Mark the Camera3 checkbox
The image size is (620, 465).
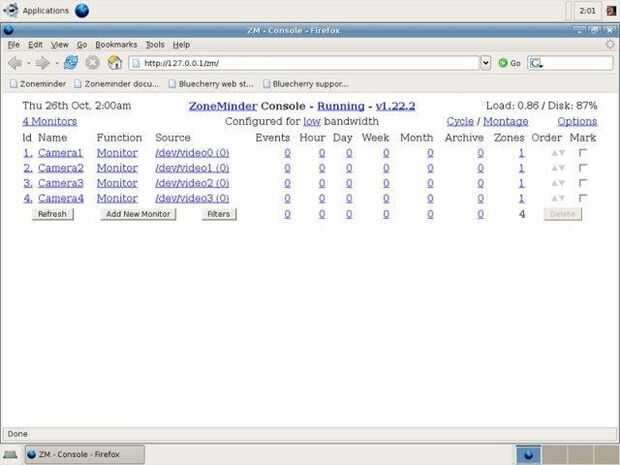(x=583, y=183)
